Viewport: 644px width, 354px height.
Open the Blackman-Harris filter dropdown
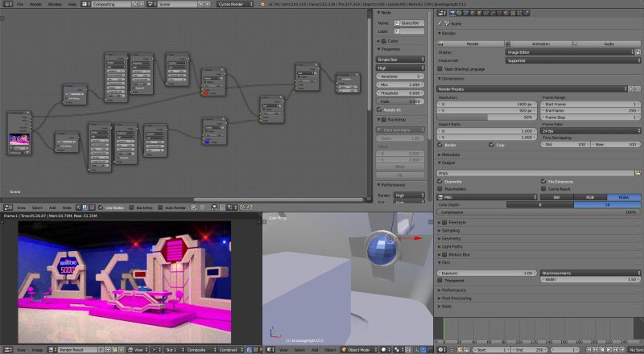(591, 273)
